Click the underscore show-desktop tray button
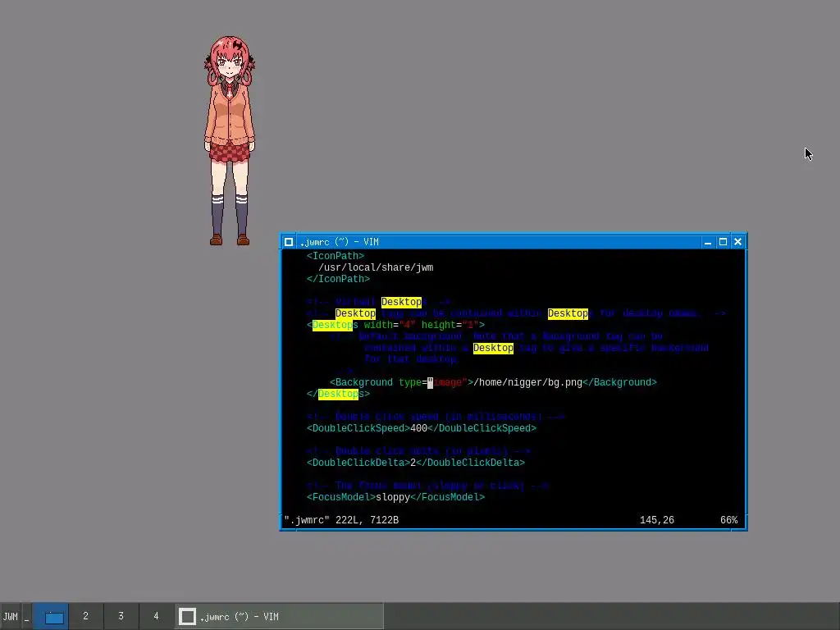This screenshot has width=840, height=630. [26, 617]
